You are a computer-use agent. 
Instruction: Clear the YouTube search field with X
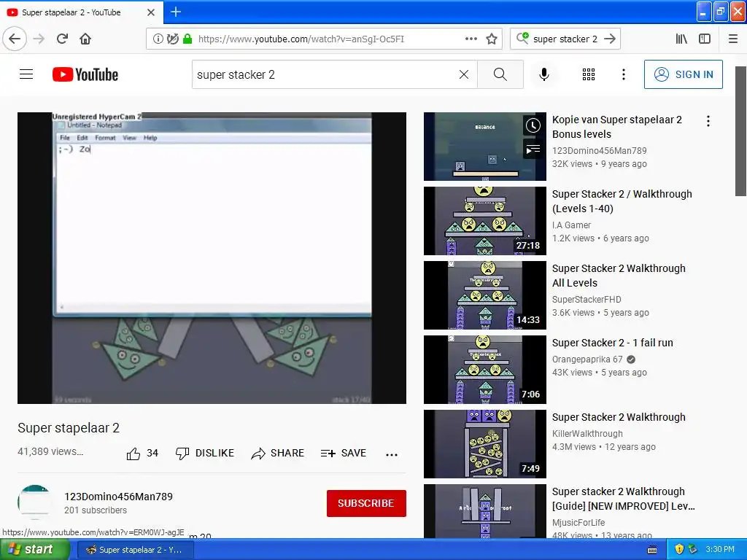pyautogui.click(x=463, y=74)
